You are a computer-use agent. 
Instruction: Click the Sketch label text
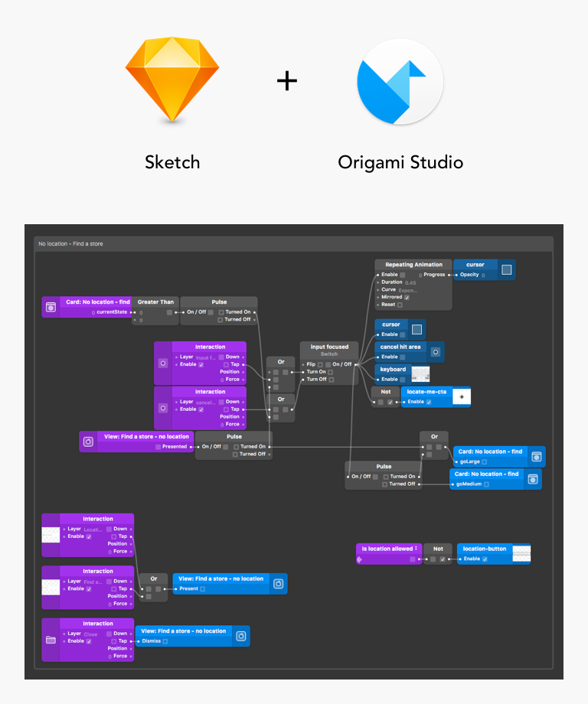click(172, 162)
